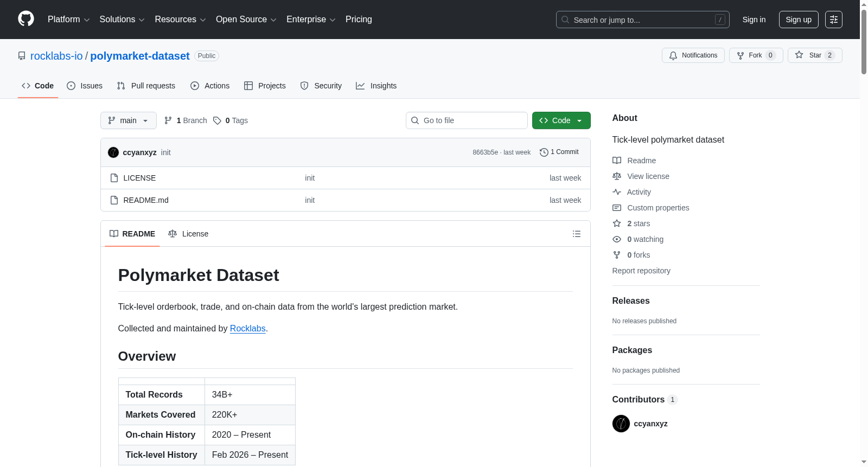
Task: Expand the Enterprise menu
Action: pos(311,20)
